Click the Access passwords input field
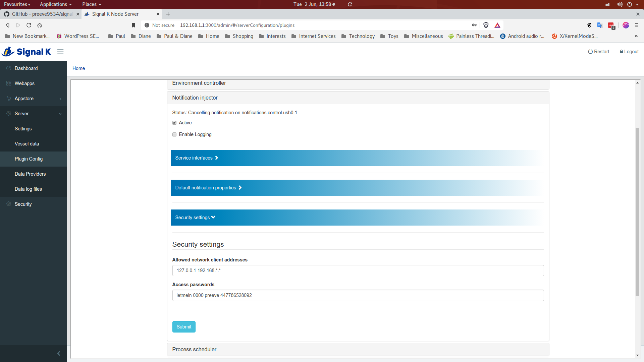Viewport: 644px width, 362px height. point(358,295)
